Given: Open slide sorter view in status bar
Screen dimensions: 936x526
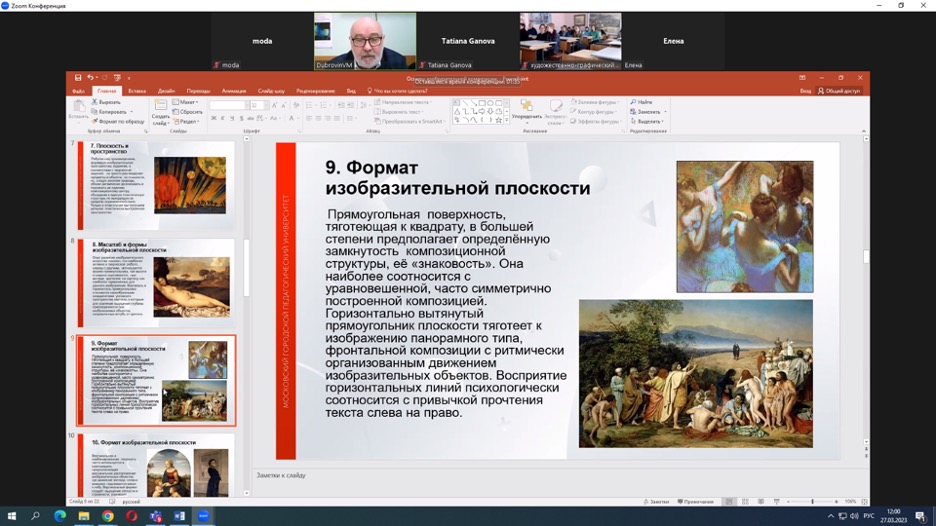Looking at the screenshot, I should tap(745, 501).
